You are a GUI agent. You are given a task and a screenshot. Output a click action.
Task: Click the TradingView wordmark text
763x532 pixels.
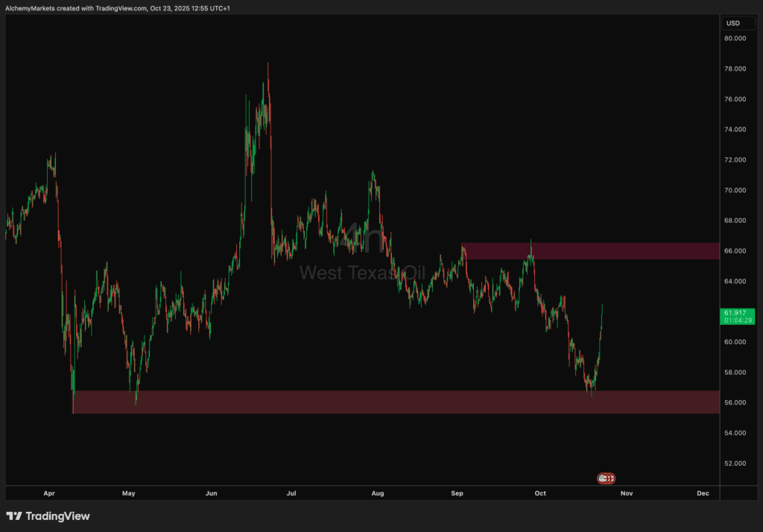57,516
